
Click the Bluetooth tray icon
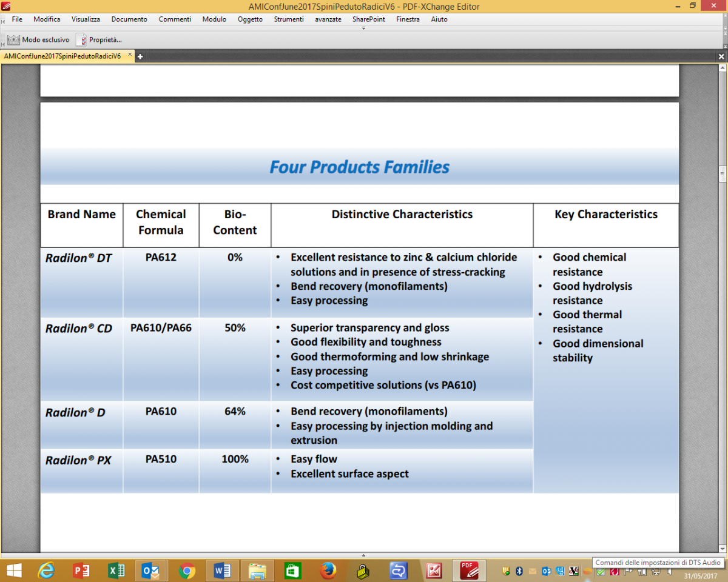pyautogui.click(x=519, y=571)
